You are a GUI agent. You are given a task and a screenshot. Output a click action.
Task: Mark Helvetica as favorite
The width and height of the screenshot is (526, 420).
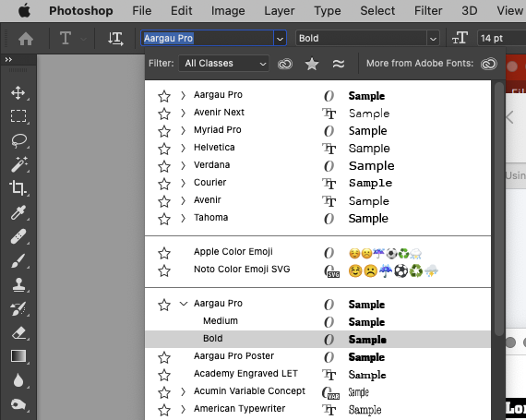[164, 149]
